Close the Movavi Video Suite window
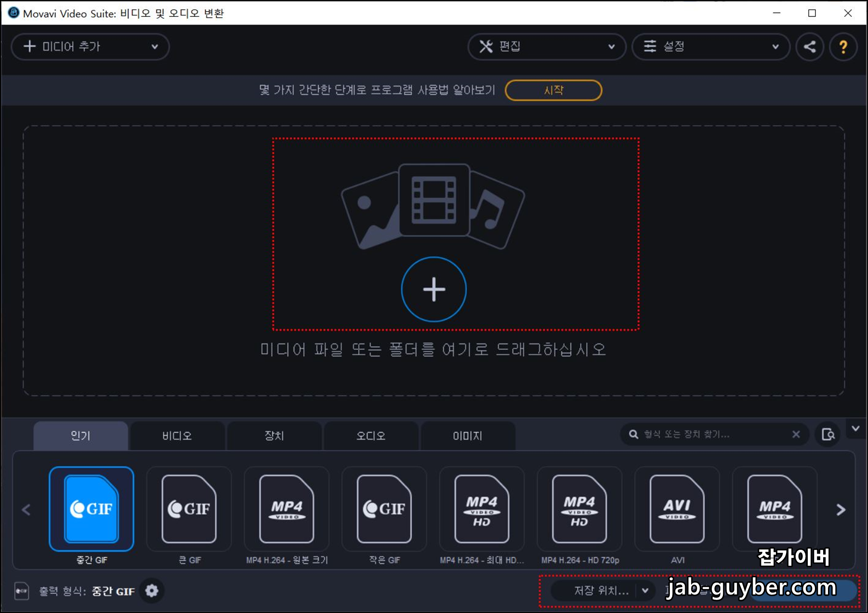868x613 pixels. pos(848,13)
